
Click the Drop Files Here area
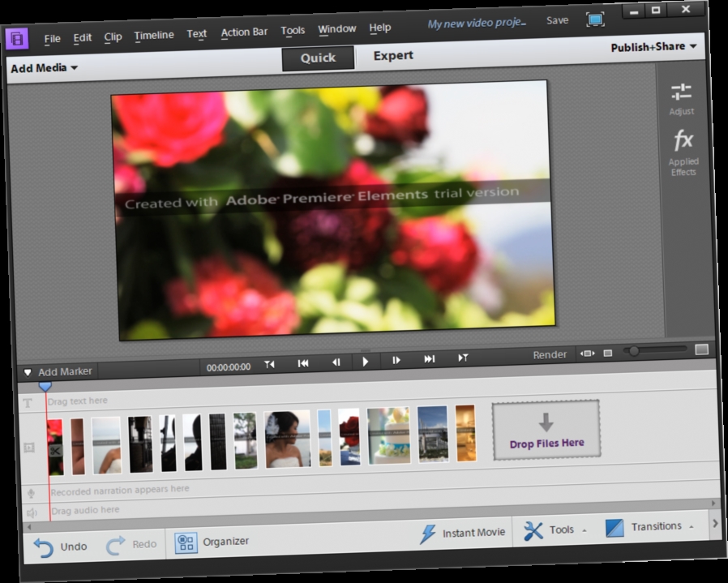click(546, 431)
